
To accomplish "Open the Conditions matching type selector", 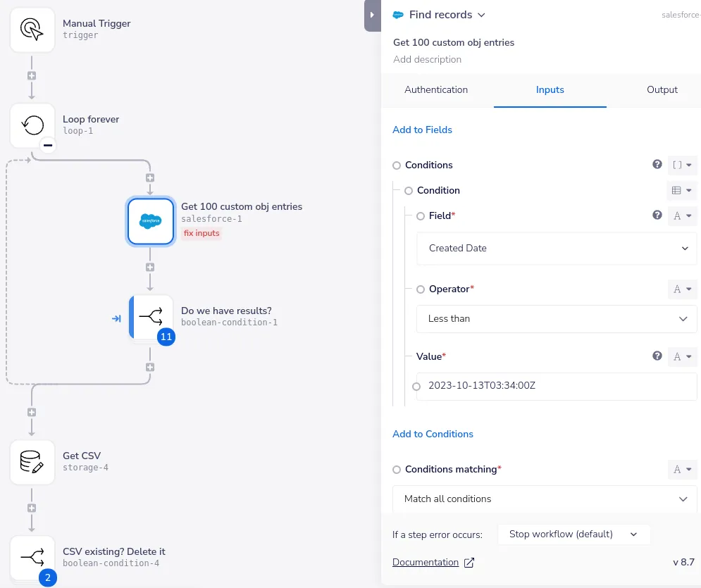I will click(x=682, y=469).
